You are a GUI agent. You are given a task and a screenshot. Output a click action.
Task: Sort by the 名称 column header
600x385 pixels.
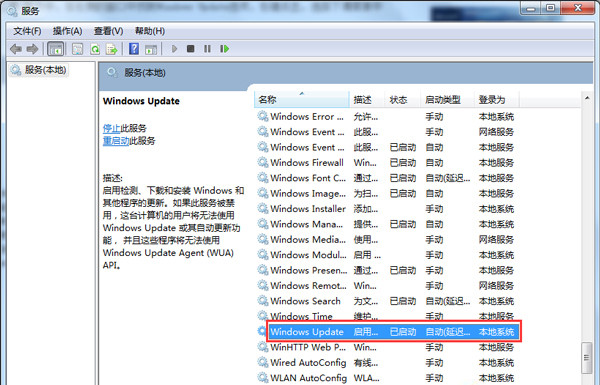(x=302, y=100)
